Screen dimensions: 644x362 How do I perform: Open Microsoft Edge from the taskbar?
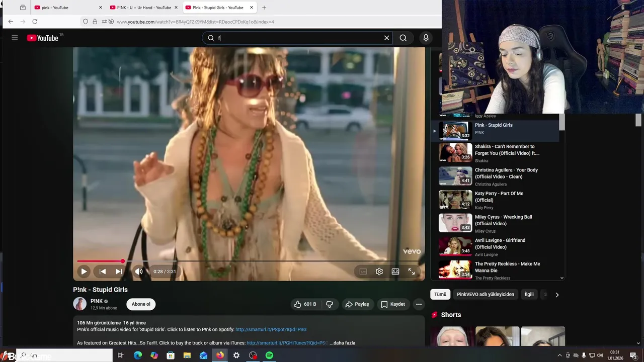click(137, 355)
